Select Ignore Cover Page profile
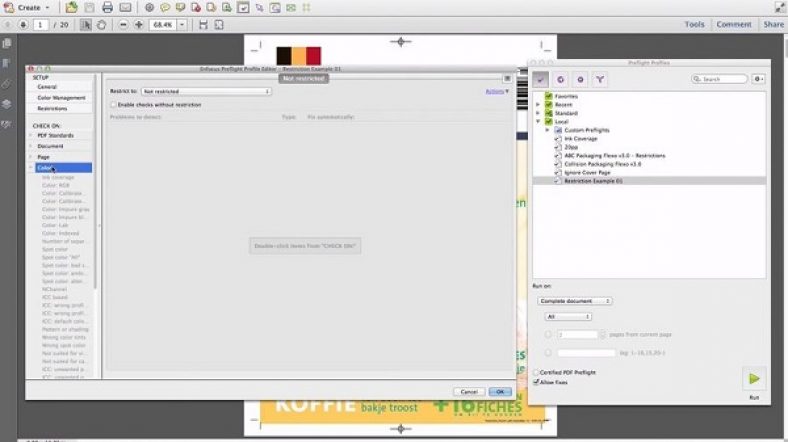 pyautogui.click(x=587, y=173)
